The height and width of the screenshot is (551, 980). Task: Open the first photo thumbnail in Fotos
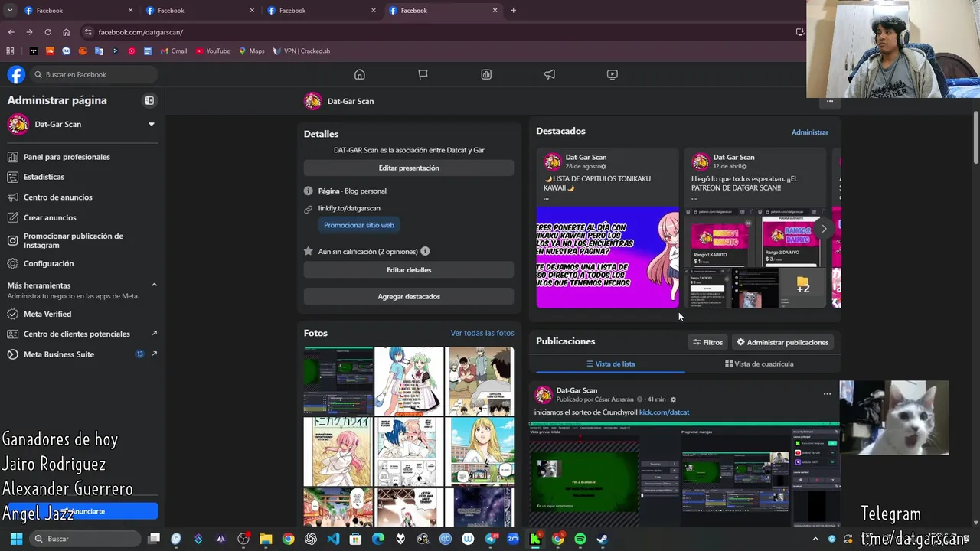pos(338,381)
